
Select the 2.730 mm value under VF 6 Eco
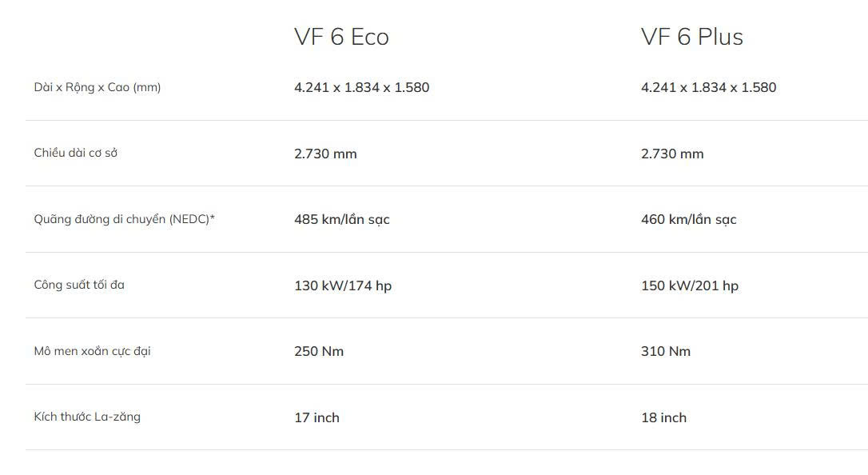(x=325, y=154)
